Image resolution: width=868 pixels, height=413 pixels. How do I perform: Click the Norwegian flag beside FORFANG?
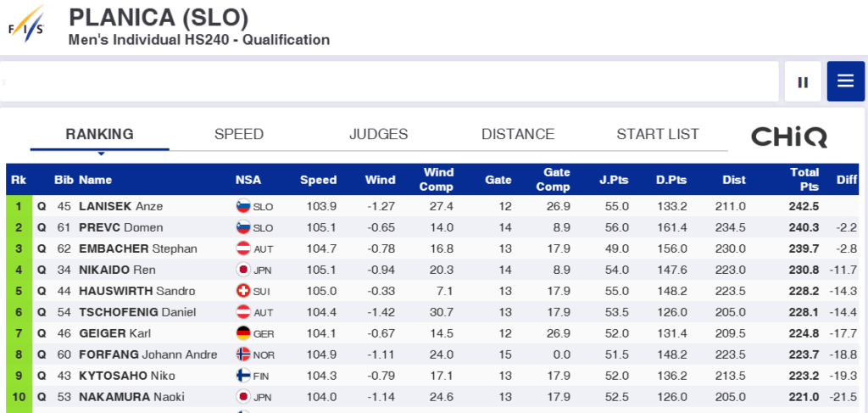(243, 354)
